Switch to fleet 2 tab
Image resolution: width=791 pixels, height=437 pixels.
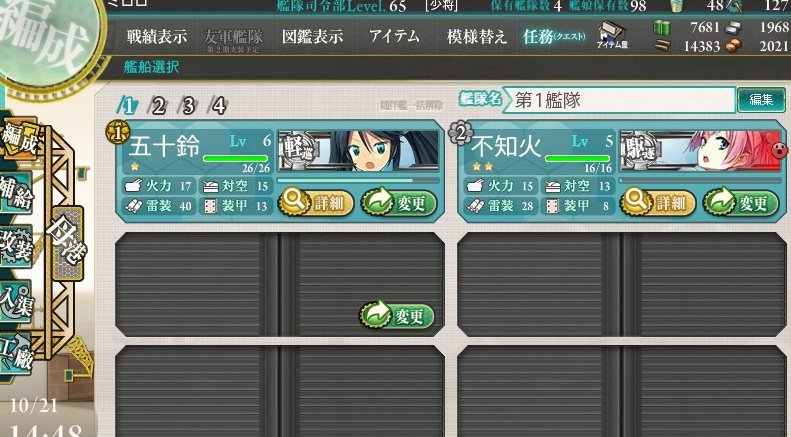(x=157, y=105)
